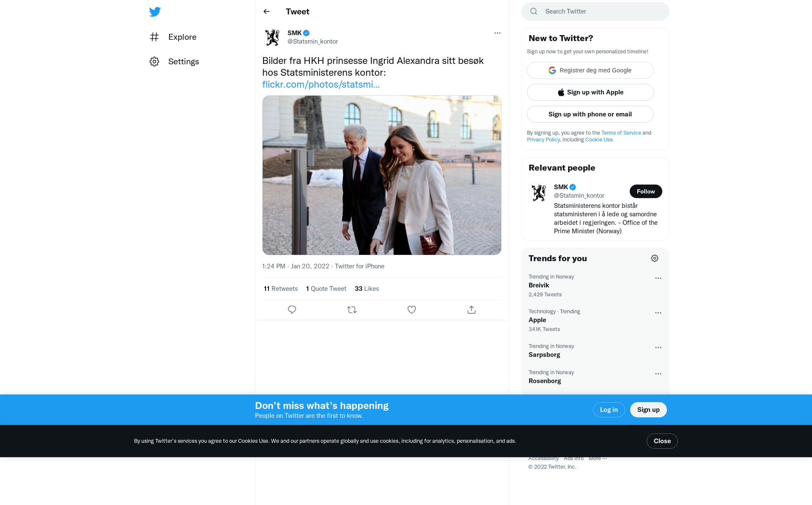The height and width of the screenshot is (505, 812).
Task: Click the search magnifier icon
Action: [x=534, y=11]
